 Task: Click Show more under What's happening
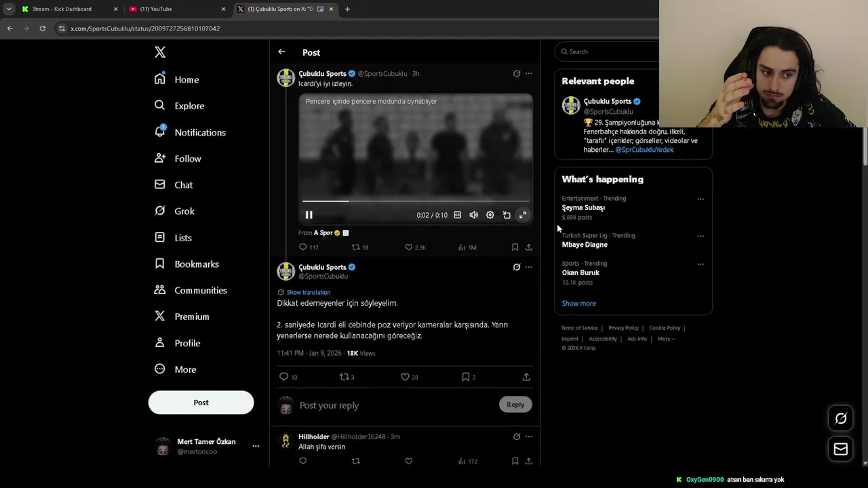578,303
